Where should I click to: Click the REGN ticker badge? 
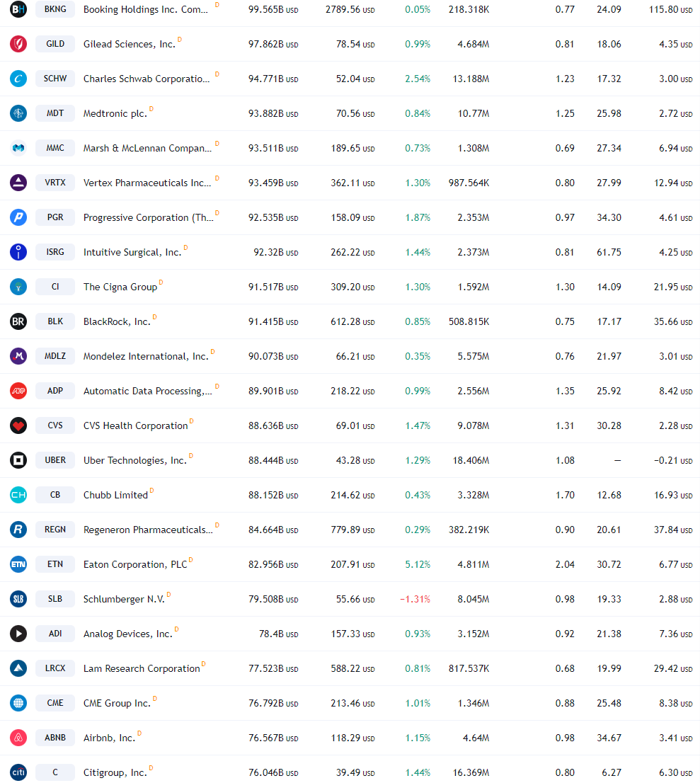coord(55,530)
